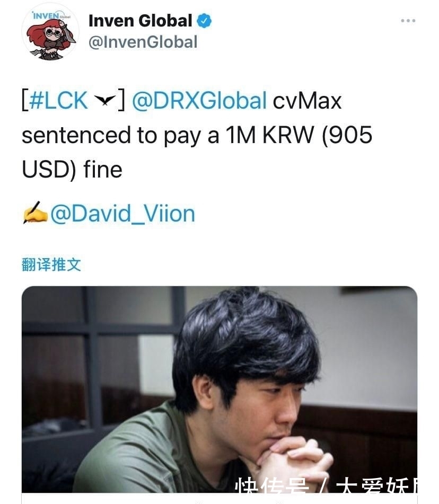Click the 大爱妖 watermark text
The width and height of the screenshot is (439, 504).
pos(376,485)
